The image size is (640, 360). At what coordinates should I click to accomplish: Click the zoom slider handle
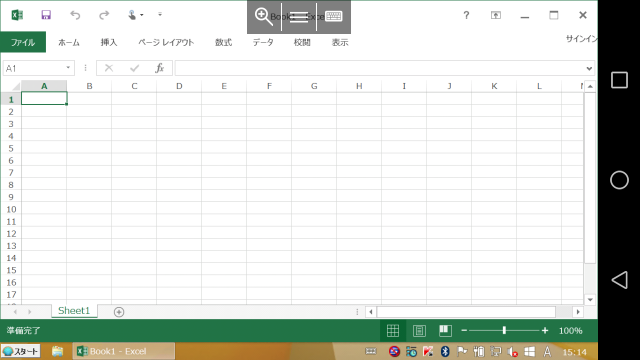click(504, 331)
